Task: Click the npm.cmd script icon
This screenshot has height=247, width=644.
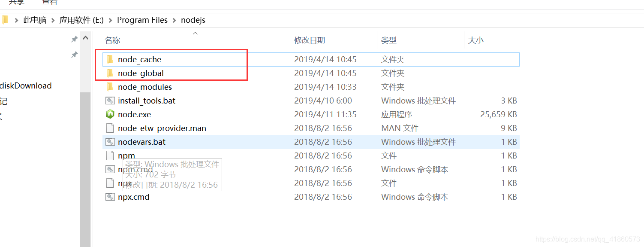Action: coord(110,169)
